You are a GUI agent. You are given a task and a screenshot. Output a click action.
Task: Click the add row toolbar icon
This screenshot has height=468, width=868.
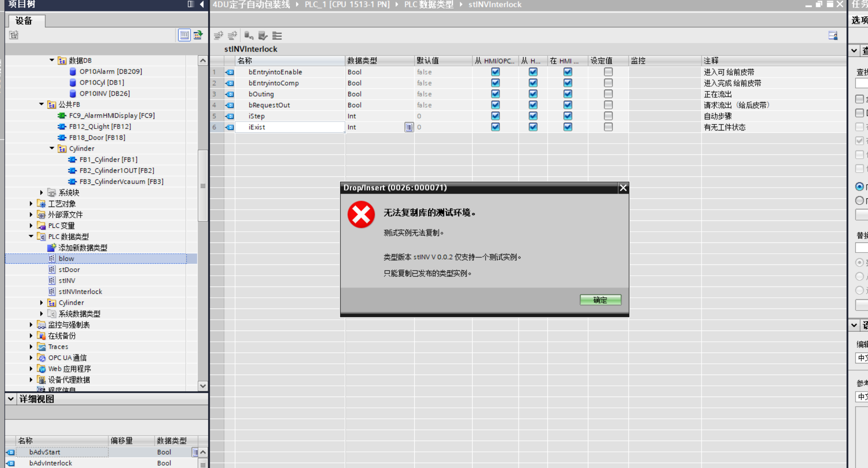[x=232, y=36]
